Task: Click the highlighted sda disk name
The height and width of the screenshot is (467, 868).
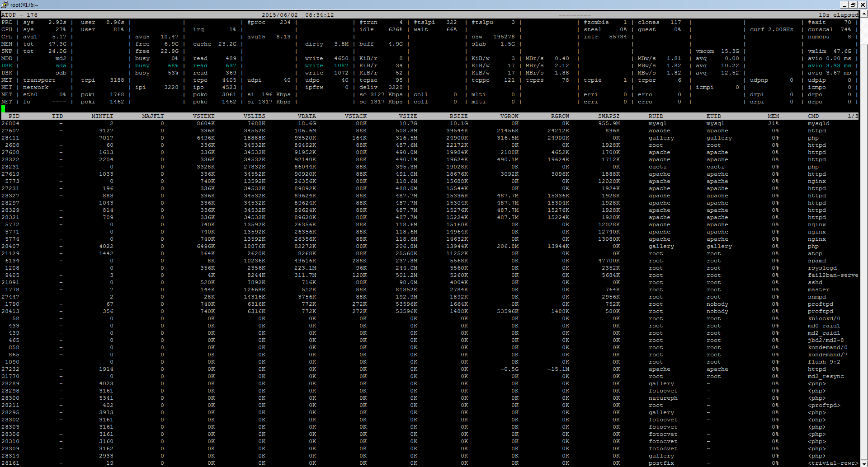Action: [x=61, y=65]
